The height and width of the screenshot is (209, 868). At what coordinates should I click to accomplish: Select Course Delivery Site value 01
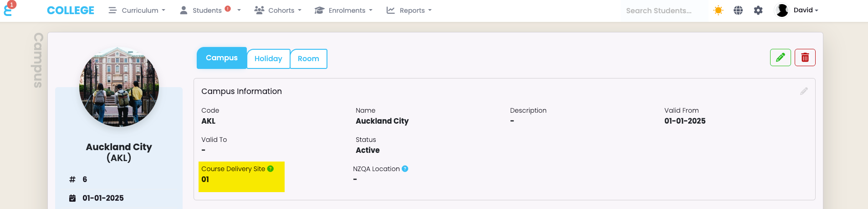(x=205, y=179)
